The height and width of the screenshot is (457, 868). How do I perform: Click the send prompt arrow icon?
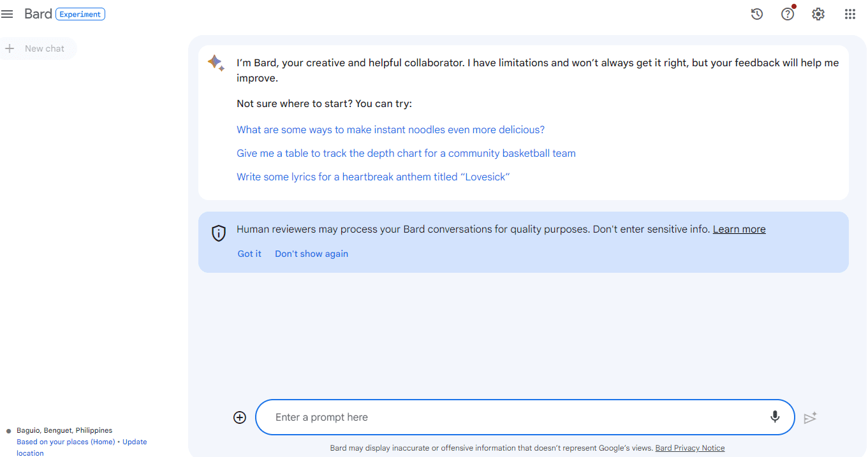click(811, 417)
